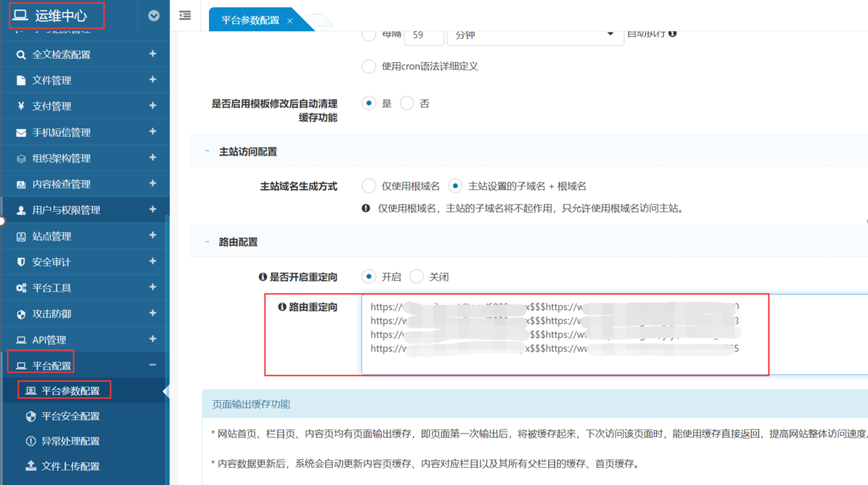The width and height of the screenshot is (868, 485).
Task: Click the 手机短信管理 envelope icon
Action: tap(21, 132)
